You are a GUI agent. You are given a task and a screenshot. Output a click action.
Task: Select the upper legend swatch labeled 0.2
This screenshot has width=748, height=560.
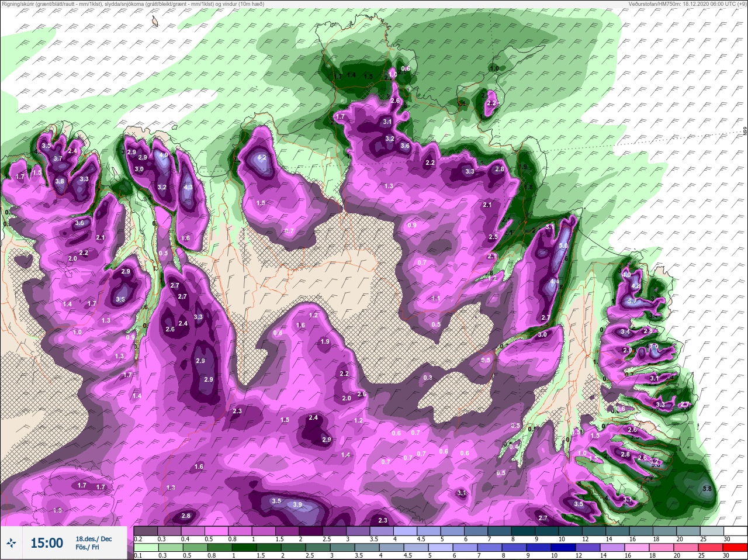tap(146, 531)
